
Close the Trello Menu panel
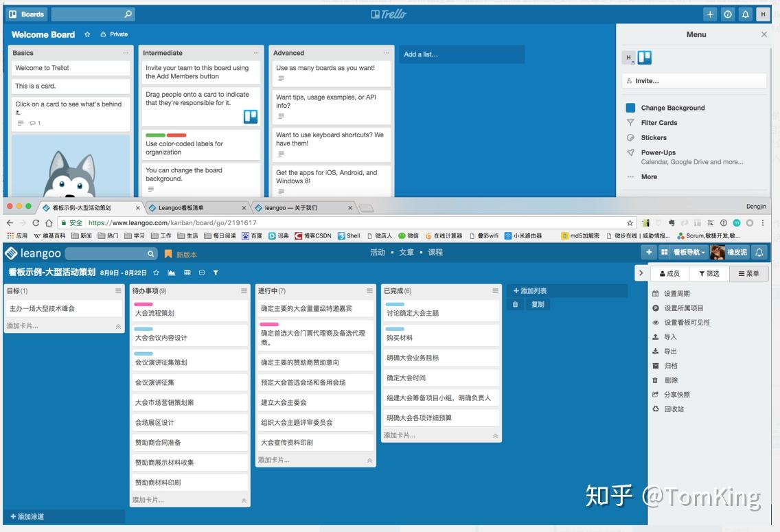pos(764,34)
